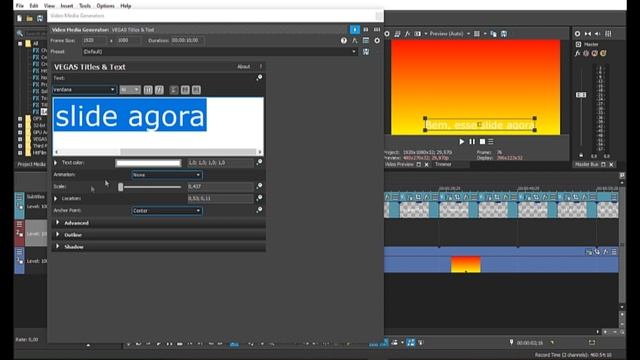Click the Master volume fader handle
This screenshot has height=360, width=640.
[581, 95]
